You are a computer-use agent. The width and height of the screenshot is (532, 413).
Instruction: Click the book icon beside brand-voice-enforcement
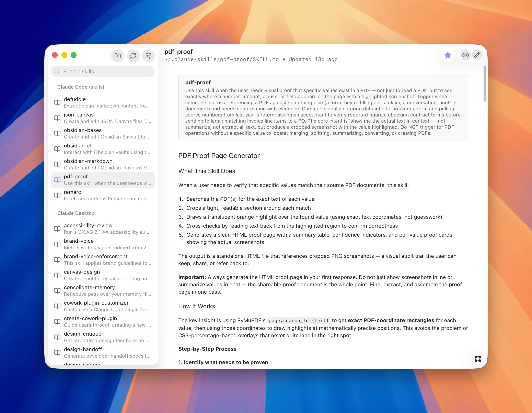tap(57, 260)
